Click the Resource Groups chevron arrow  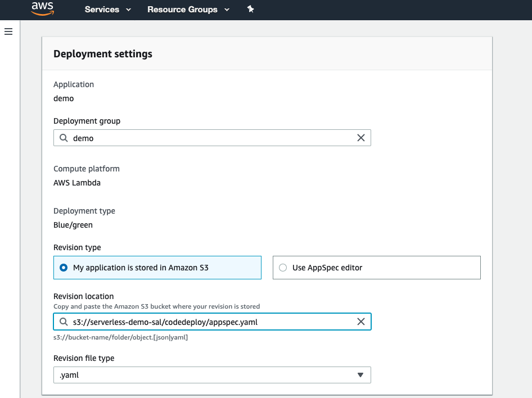[x=227, y=10]
